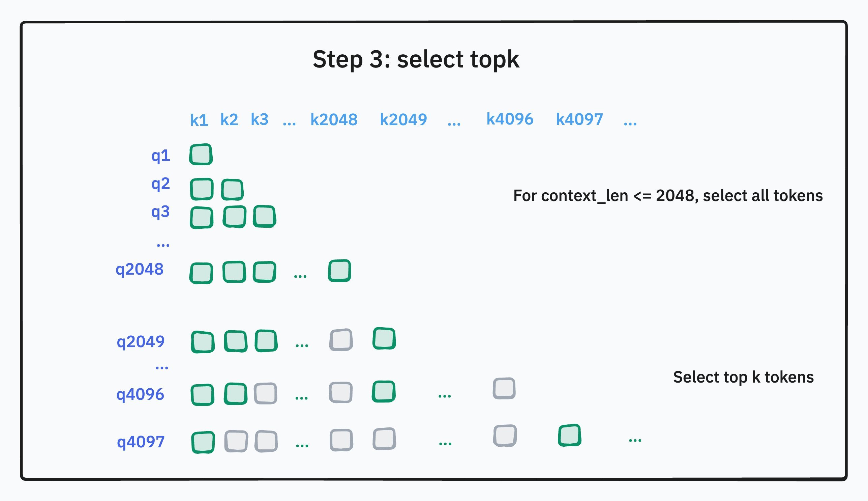Image resolution: width=868 pixels, height=501 pixels.
Task: Click the third green square in row q3
Action: click(x=264, y=217)
